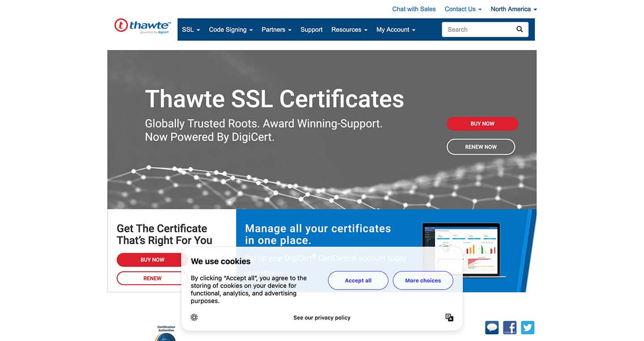Open Thawte's Facebook page icon
This screenshot has height=341, width=644.
510,328
